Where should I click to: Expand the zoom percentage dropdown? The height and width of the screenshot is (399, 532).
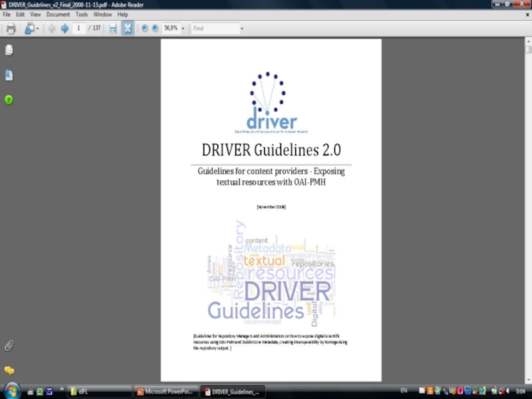tap(183, 29)
